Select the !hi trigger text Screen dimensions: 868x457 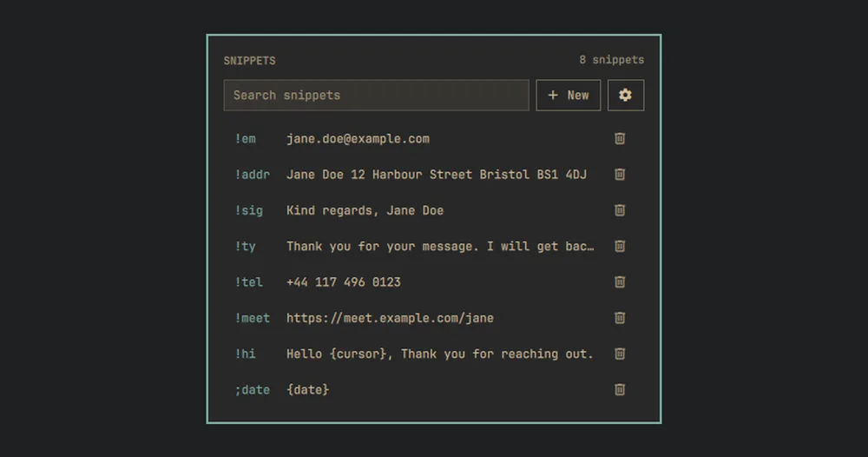point(246,354)
